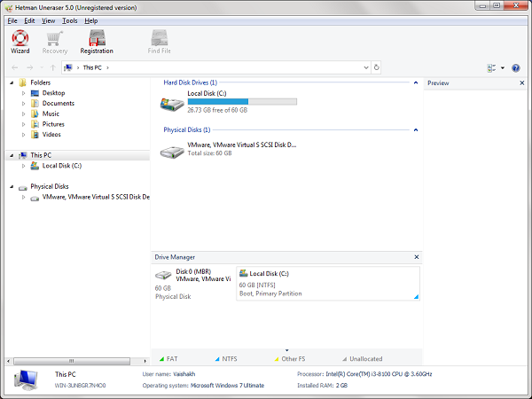Open the Help menu

click(91, 20)
